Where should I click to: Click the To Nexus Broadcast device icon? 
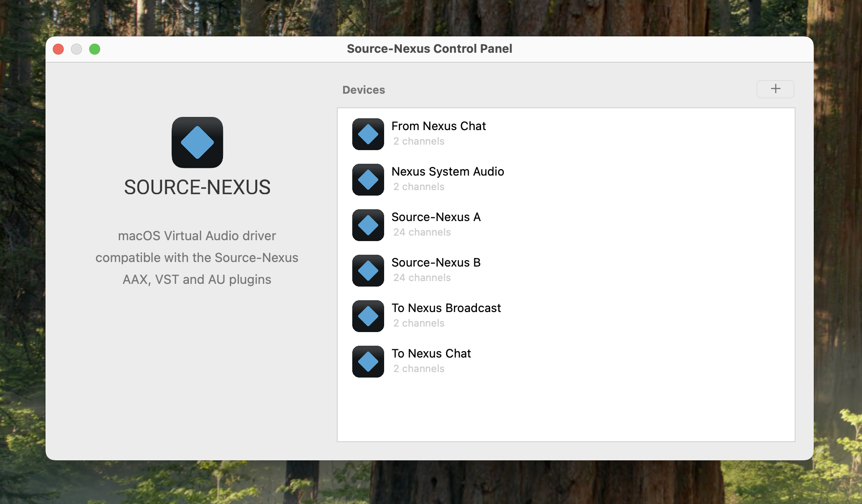coord(368,316)
